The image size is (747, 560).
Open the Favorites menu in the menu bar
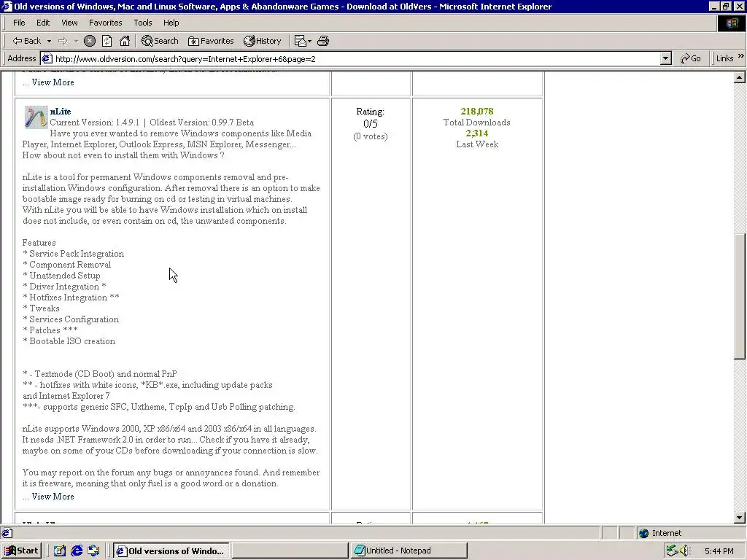(x=105, y=23)
